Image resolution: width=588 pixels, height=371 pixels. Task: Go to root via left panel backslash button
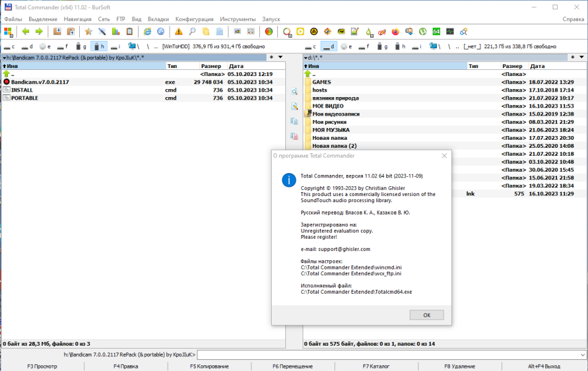tap(148, 46)
